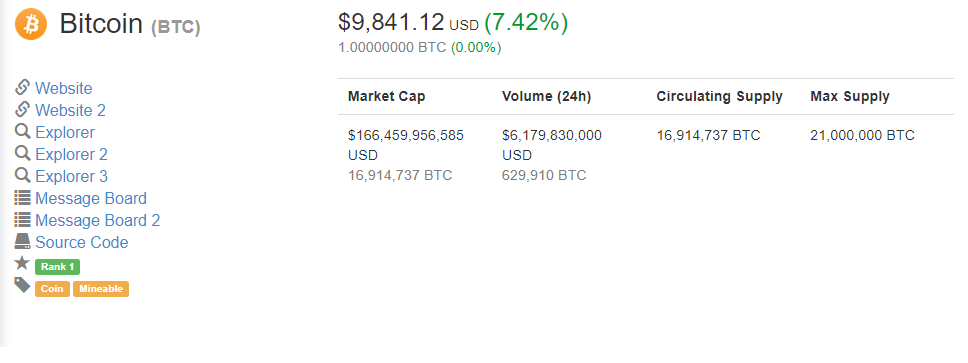Screen dimensions: 968x363
Task: Open the Website 2 link
Action: pyautogui.click(x=70, y=111)
